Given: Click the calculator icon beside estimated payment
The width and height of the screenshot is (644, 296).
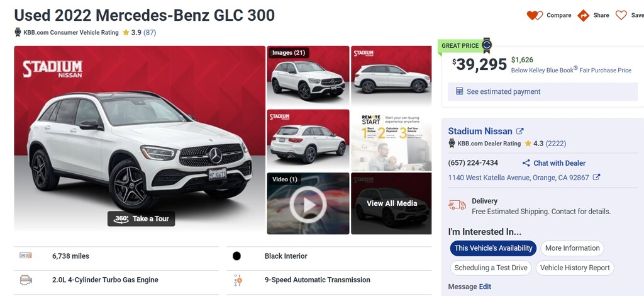Looking at the screenshot, I should 460,91.
